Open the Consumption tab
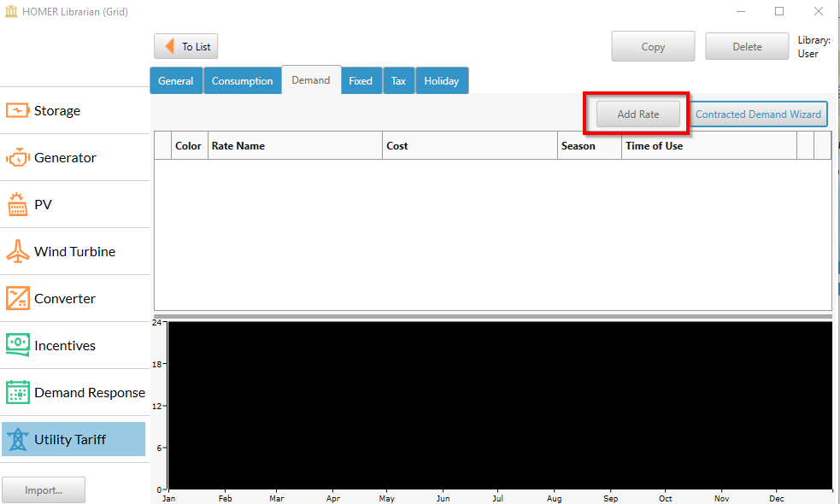 coord(242,80)
